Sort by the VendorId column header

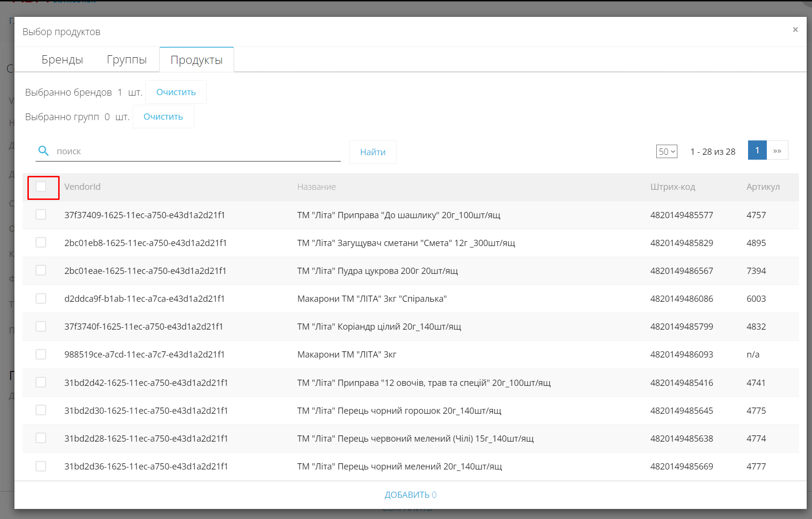pos(82,186)
